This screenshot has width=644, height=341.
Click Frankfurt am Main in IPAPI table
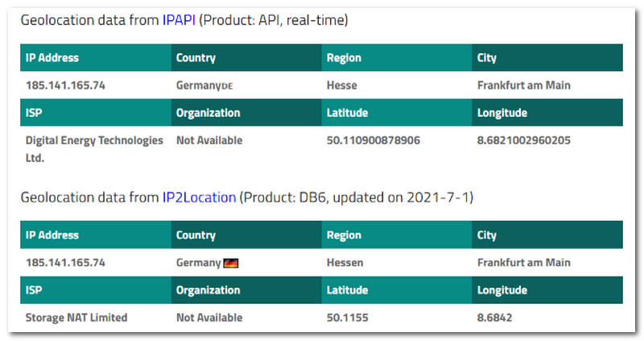click(x=523, y=85)
